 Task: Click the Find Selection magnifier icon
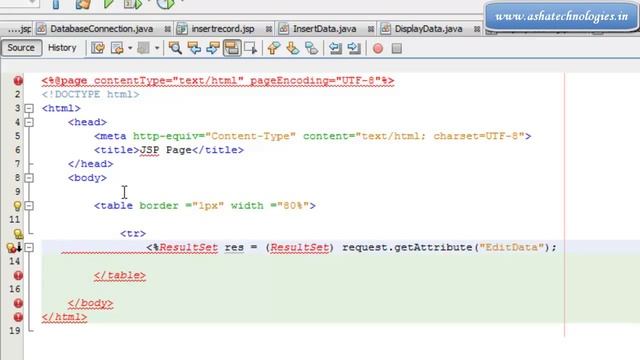pyautogui.click(x=175, y=48)
